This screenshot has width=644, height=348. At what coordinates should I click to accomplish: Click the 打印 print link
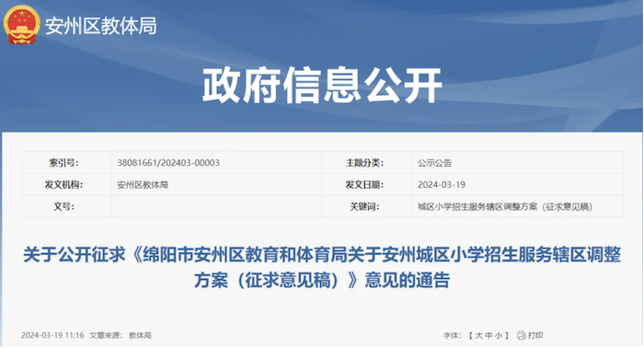tap(535, 335)
